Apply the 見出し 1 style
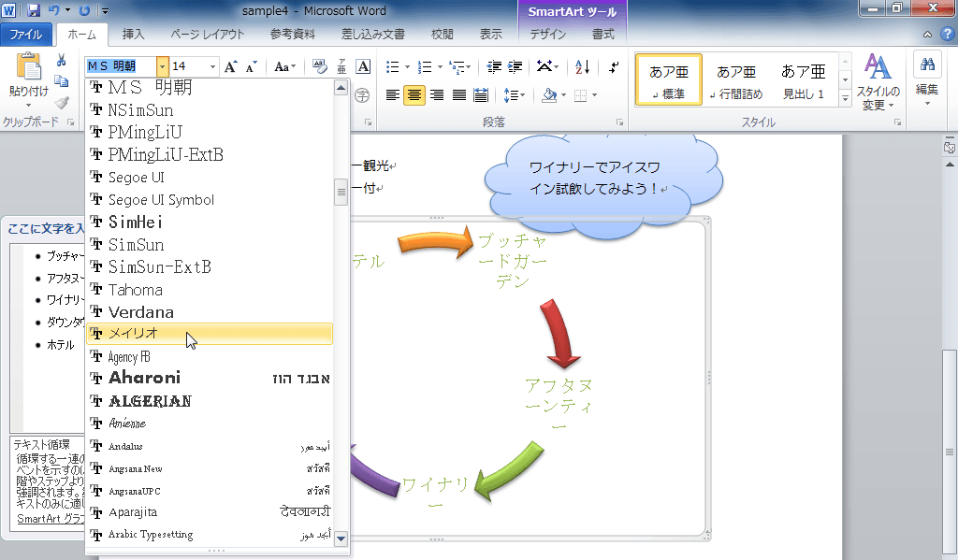This screenshot has width=958, height=560. [803, 80]
